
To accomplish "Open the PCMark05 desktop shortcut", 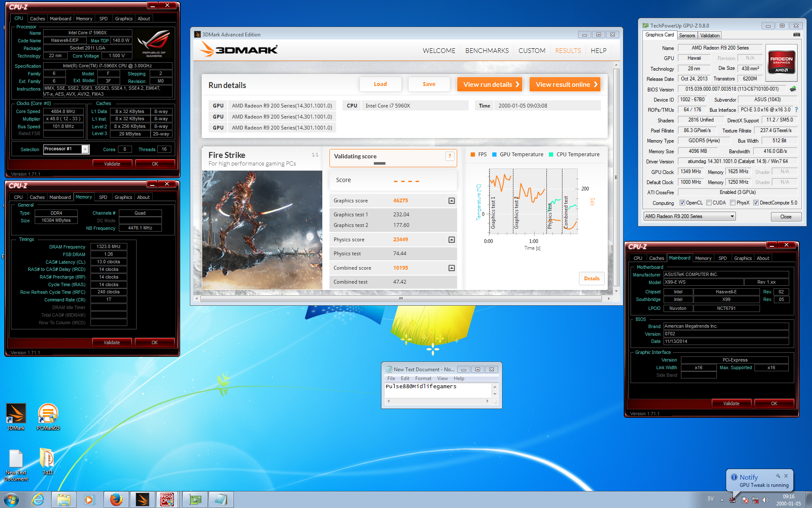I will [x=48, y=417].
